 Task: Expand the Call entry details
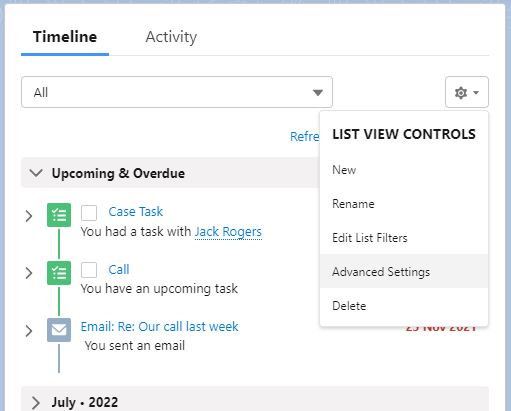(x=29, y=273)
